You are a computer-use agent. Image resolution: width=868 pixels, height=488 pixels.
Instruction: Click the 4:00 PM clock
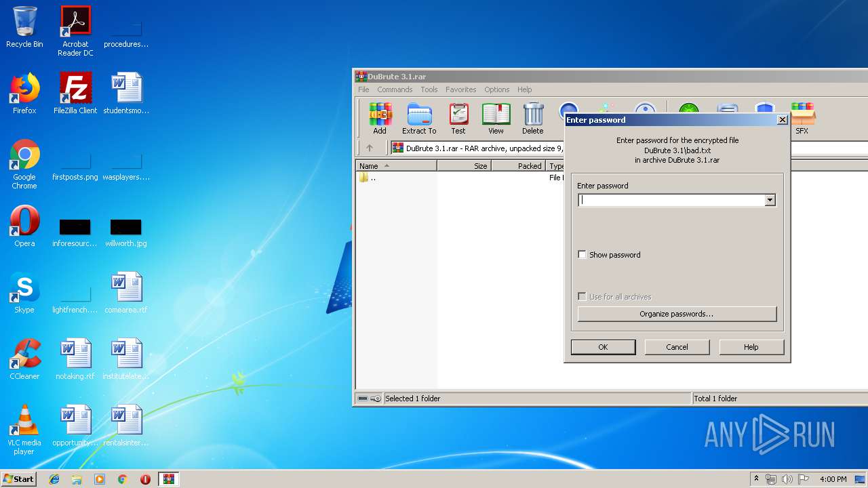pyautogui.click(x=833, y=479)
